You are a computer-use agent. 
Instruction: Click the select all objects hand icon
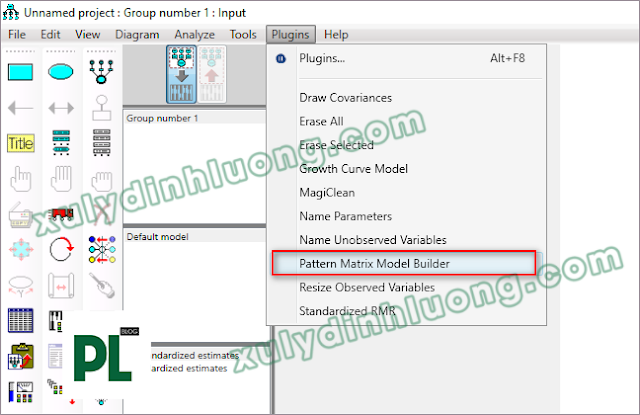click(x=60, y=179)
